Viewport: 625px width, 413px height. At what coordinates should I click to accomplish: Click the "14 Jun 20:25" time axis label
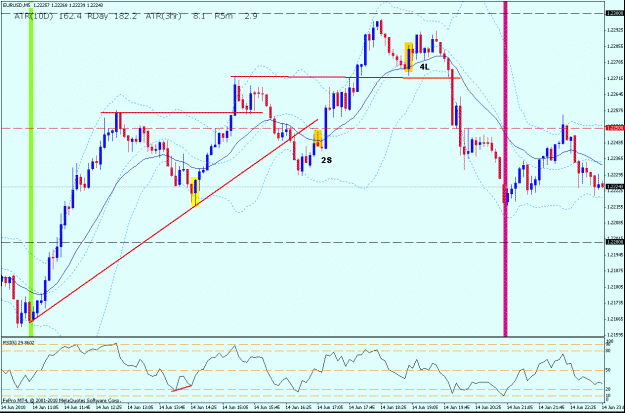coord(489,409)
